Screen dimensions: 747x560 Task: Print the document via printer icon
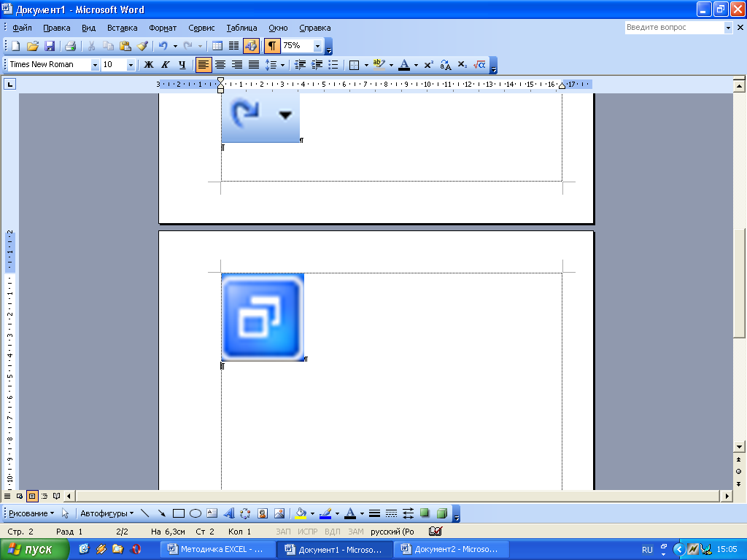pos(71,46)
